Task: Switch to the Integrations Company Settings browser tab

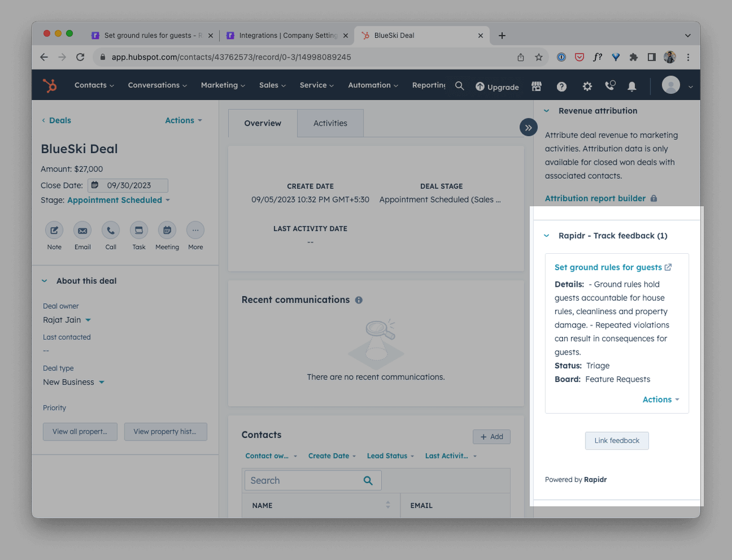Action: point(287,35)
